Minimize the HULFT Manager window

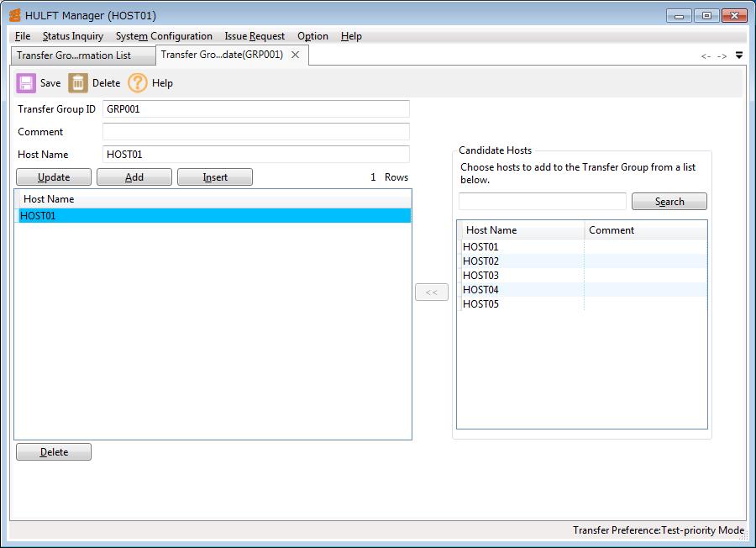tap(679, 16)
